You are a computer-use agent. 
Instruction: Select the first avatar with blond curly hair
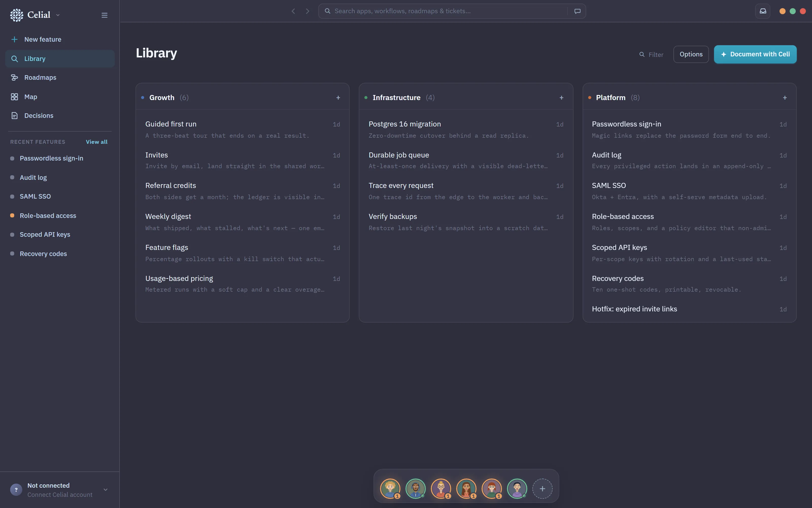click(x=390, y=488)
